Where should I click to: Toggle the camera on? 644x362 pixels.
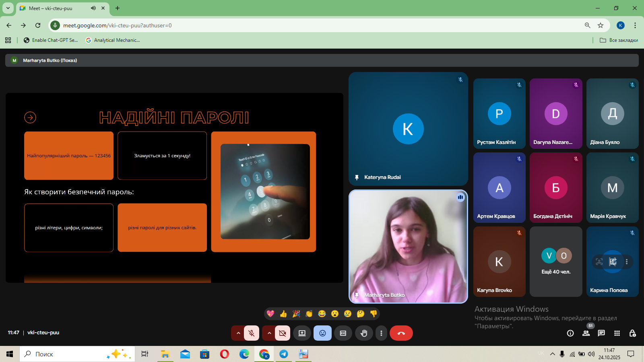pyautogui.click(x=283, y=333)
